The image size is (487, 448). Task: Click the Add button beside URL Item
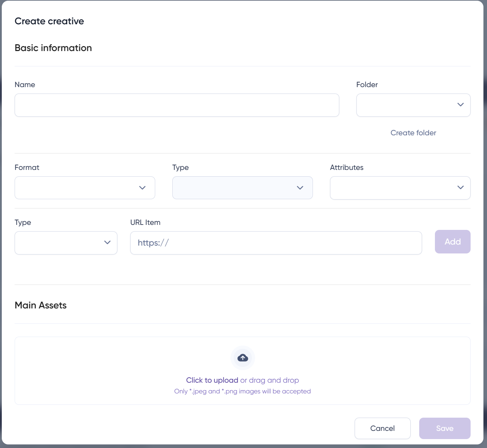(x=452, y=242)
